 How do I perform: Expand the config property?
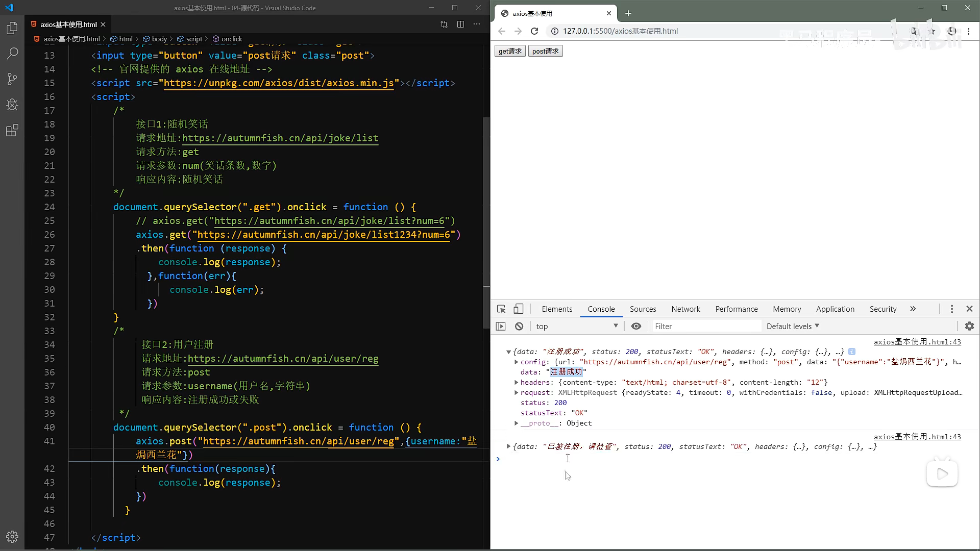(x=516, y=362)
